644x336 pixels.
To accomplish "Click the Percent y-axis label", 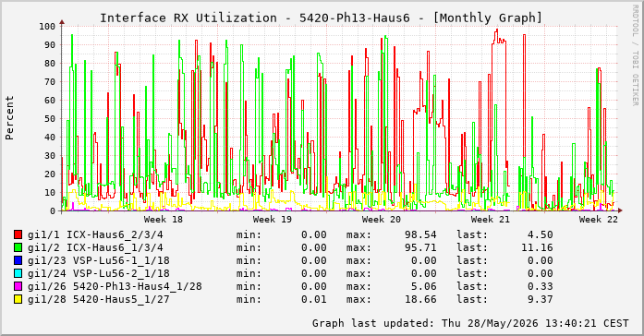I will coord(9,118).
